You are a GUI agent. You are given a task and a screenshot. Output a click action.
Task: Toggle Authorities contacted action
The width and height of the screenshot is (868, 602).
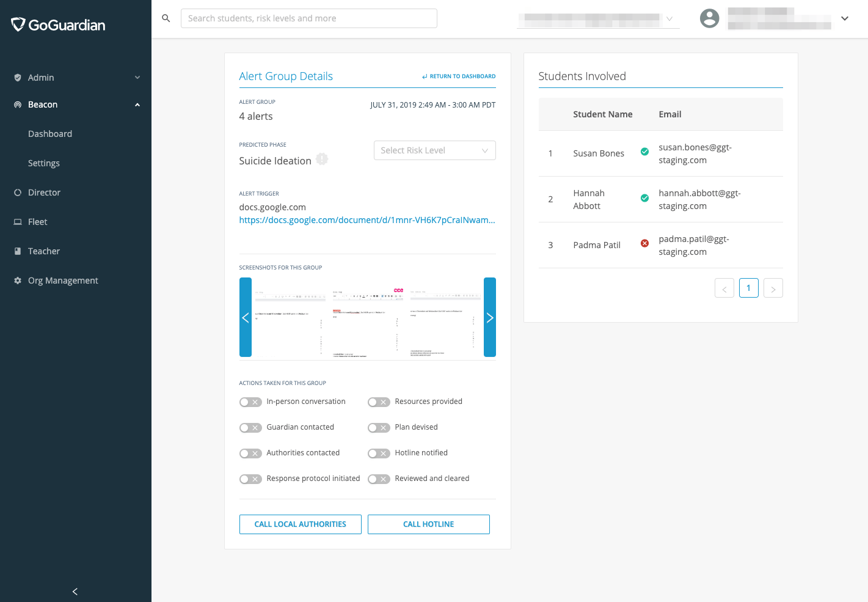(250, 453)
